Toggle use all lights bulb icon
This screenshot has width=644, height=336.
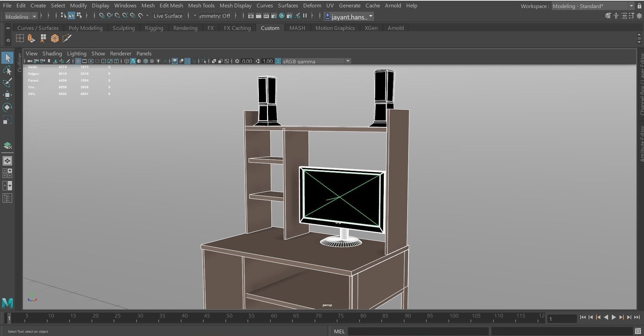(x=158, y=61)
